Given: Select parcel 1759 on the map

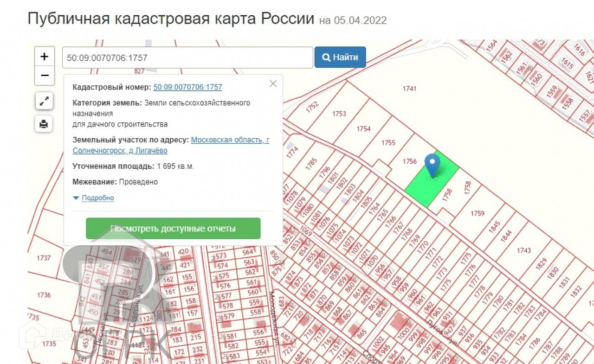Looking at the screenshot, I should click(478, 213).
